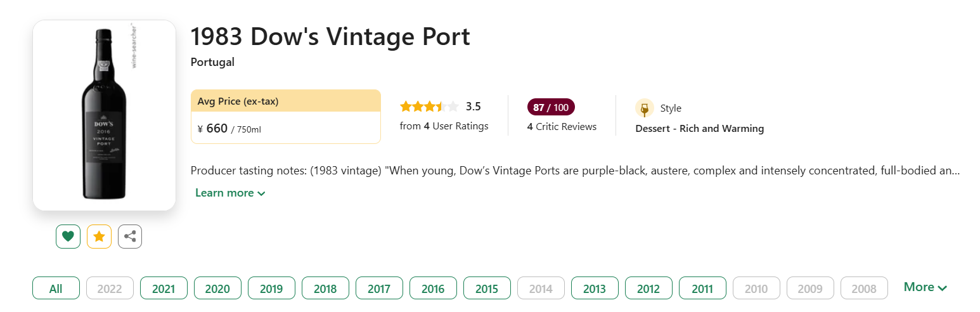Click the 3.5 star rating graphic

(429, 107)
